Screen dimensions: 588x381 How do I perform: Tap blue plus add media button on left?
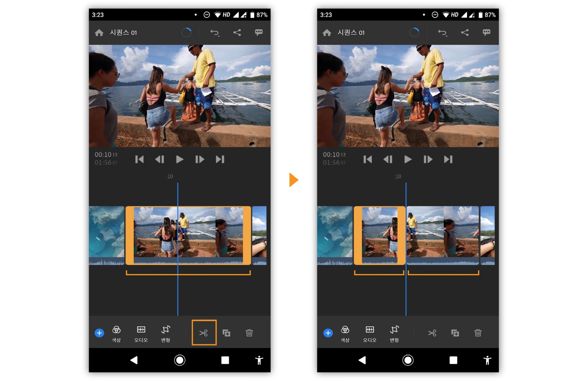pos(99,333)
